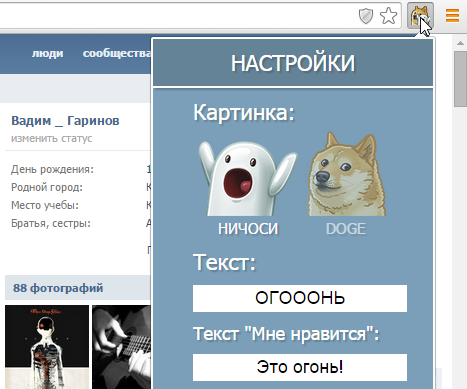The width and height of the screenshot is (467, 389).
Task: Choose the НИЧОСИ label option
Action: (x=248, y=229)
